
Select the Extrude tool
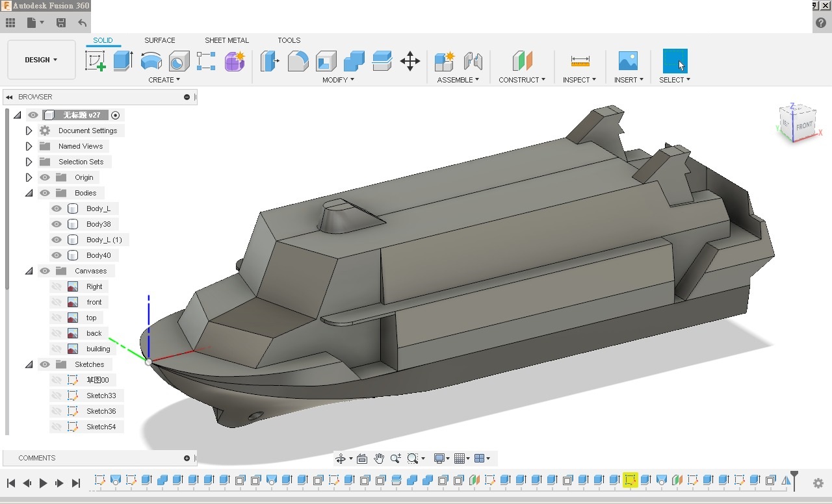click(123, 61)
